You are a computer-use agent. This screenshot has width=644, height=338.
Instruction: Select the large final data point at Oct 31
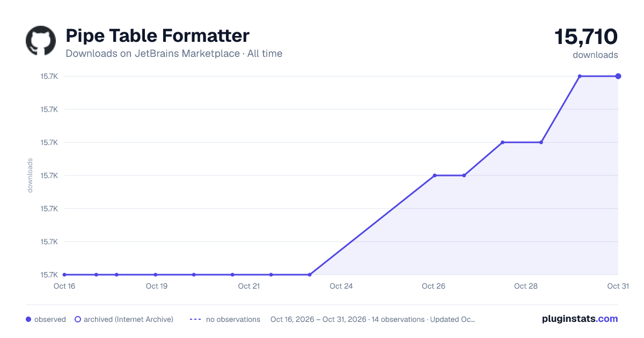pyautogui.click(x=618, y=76)
